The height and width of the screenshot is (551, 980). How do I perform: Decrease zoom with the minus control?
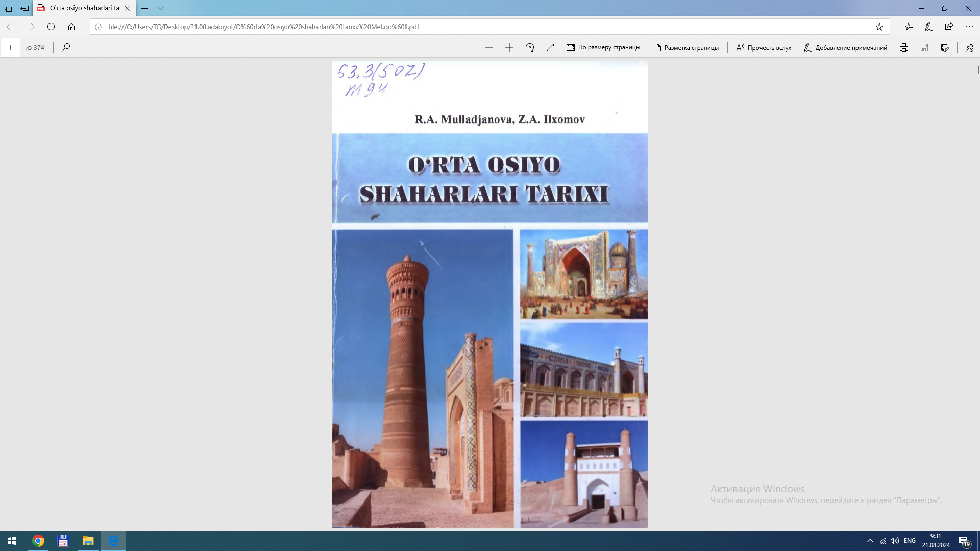pos(488,47)
